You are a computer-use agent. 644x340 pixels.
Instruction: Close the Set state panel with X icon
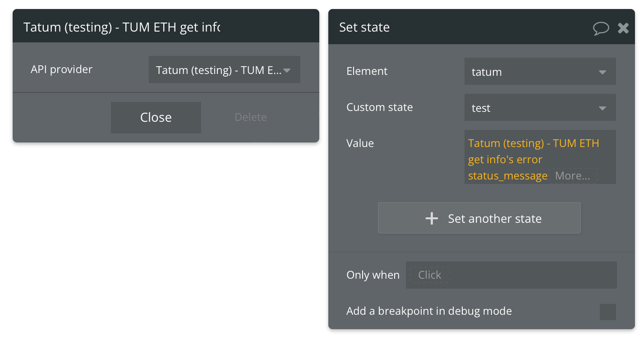point(623,28)
